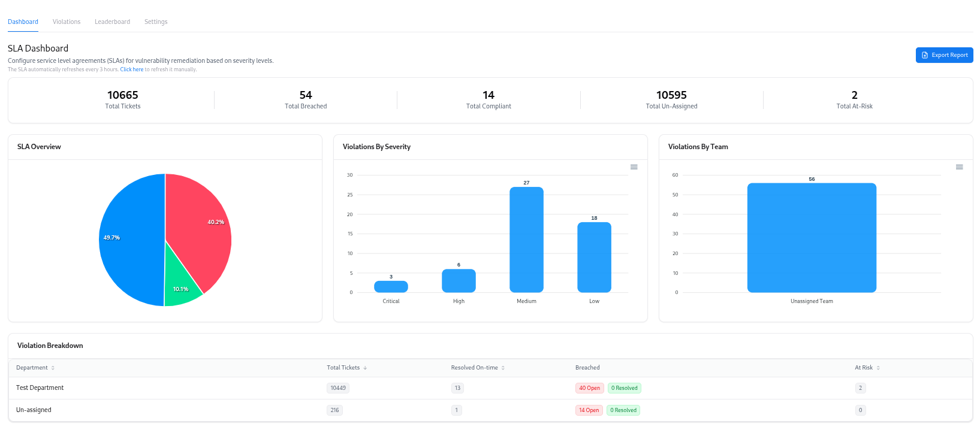The image size is (980, 448).
Task: Go to the Settings tab
Action: coord(156,22)
